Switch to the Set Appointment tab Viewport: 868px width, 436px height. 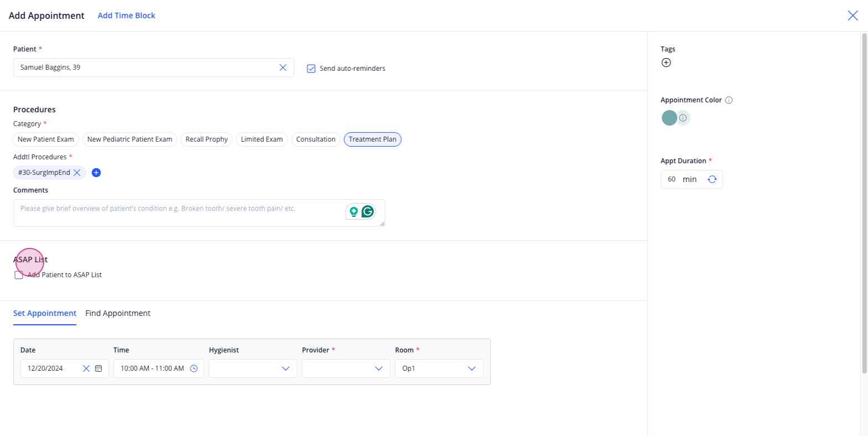point(45,313)
